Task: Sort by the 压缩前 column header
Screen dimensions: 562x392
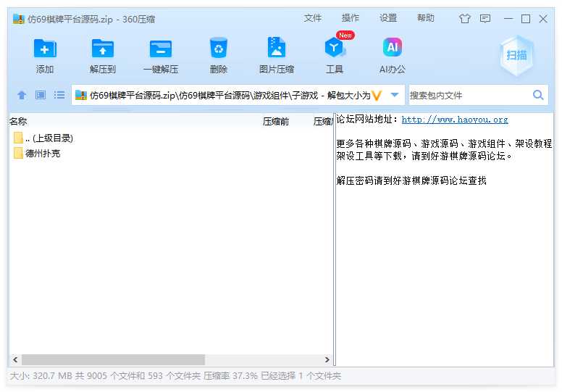Action: point(276,122)
